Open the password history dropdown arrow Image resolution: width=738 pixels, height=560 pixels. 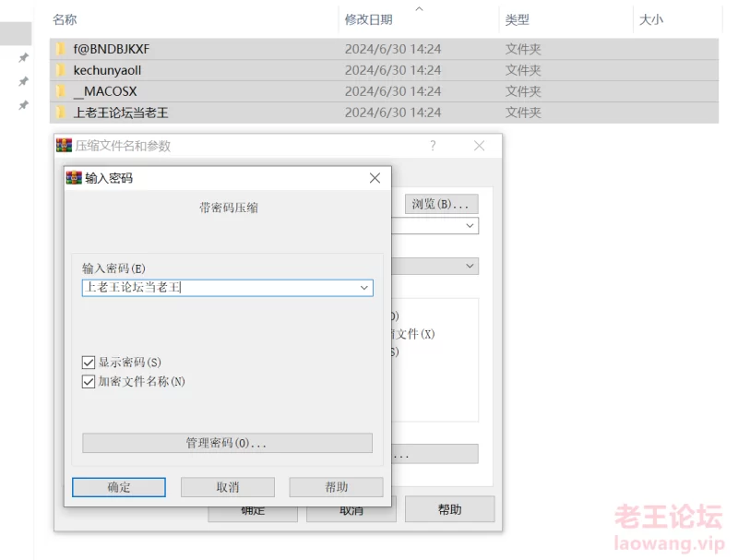pyautogui.click(x=363, y=288)
